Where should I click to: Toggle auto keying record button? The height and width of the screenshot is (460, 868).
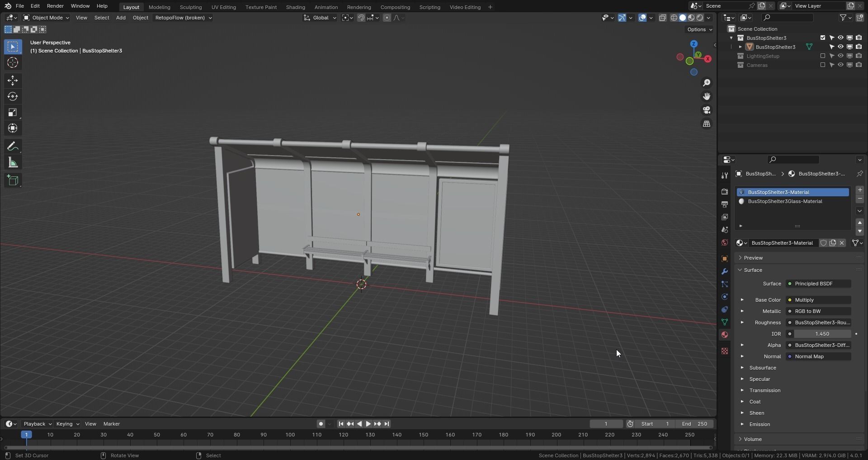321,424
